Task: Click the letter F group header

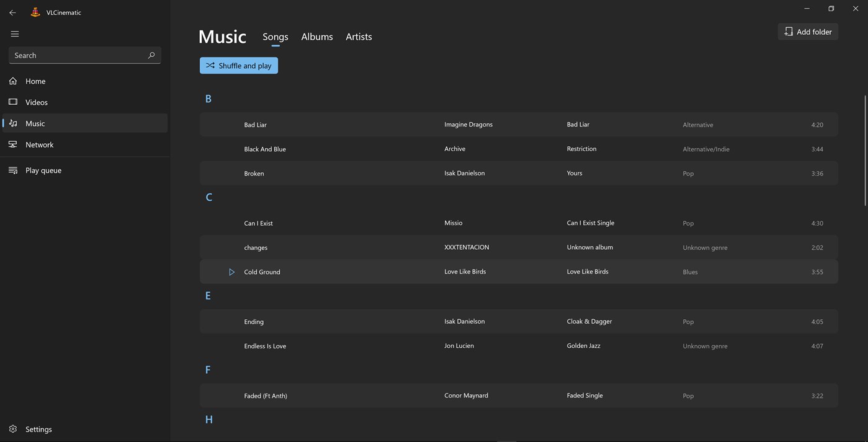Action: tap(208, 370)
